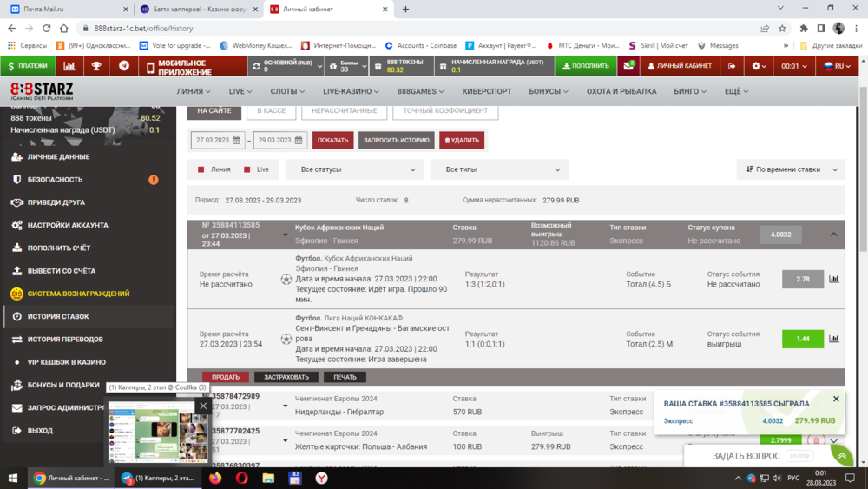Screen dimensions: 868x489
Task: Expand the Линия menu
Action: point(194,91)
